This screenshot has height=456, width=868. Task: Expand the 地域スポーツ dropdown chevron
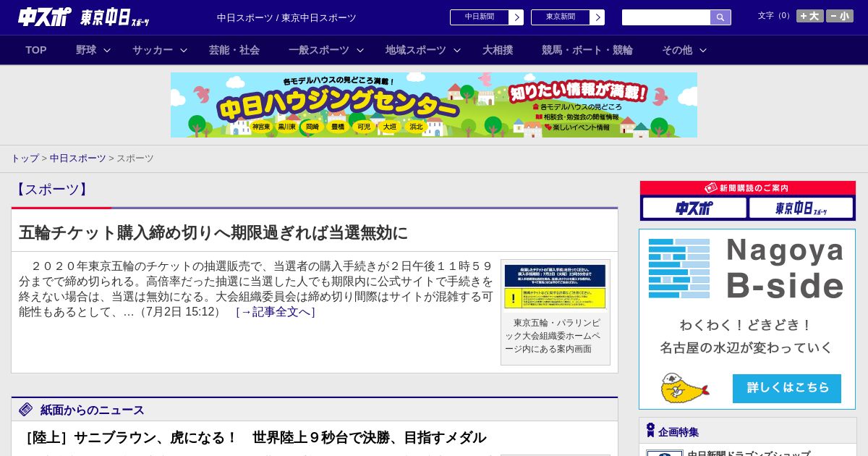[457, 50]
